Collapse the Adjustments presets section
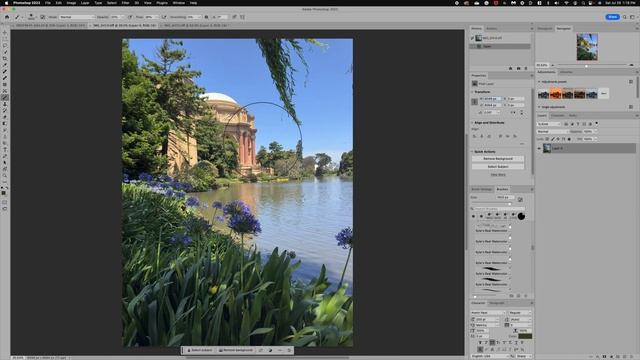640x360 pixels. pos(539,82)
